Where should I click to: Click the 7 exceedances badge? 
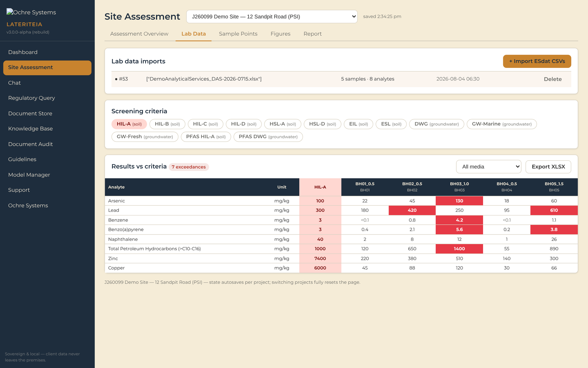click(x=189, y=167)
